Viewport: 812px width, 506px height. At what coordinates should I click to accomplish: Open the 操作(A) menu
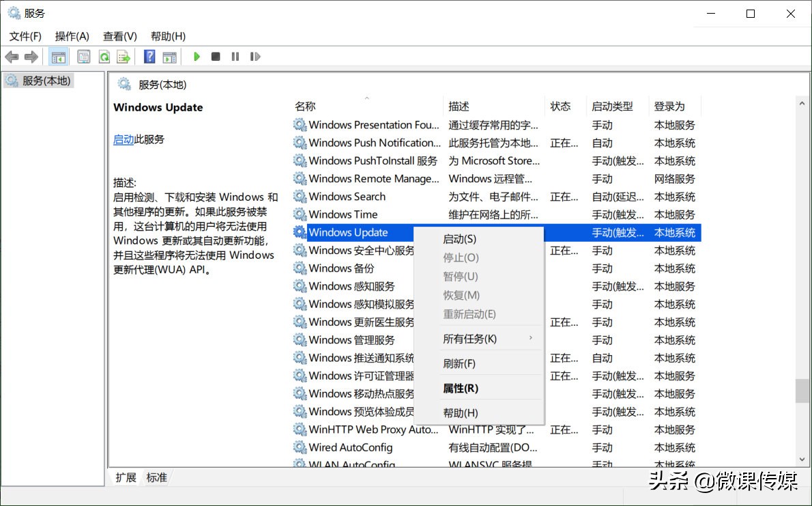coord(72,36)
